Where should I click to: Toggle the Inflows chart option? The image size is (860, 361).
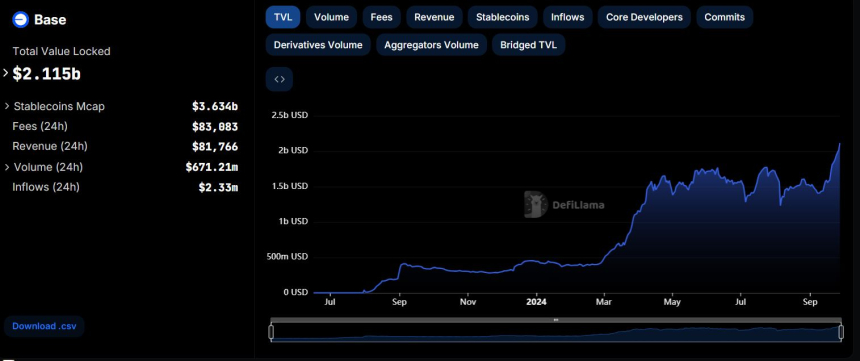tap(568, 17)
